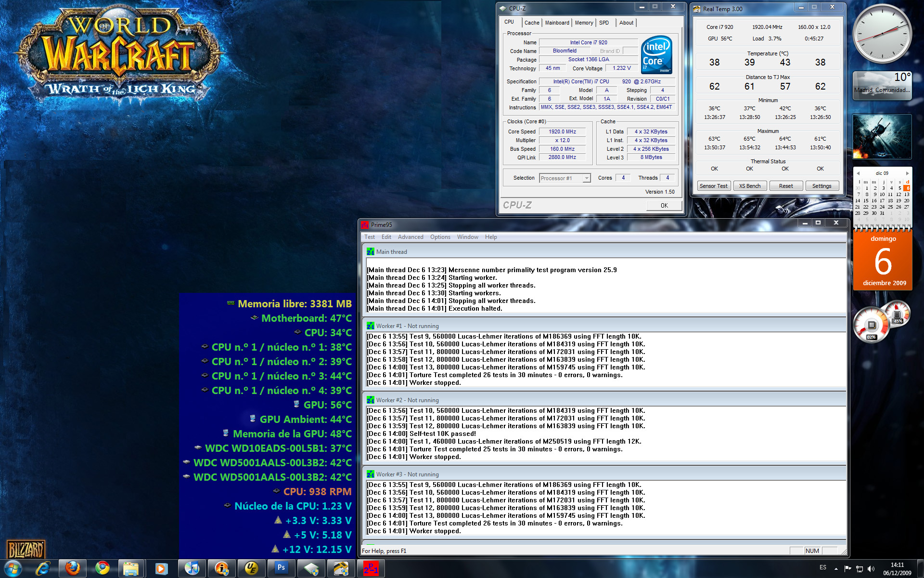Open Prime95 Help menu

point(491,237)
